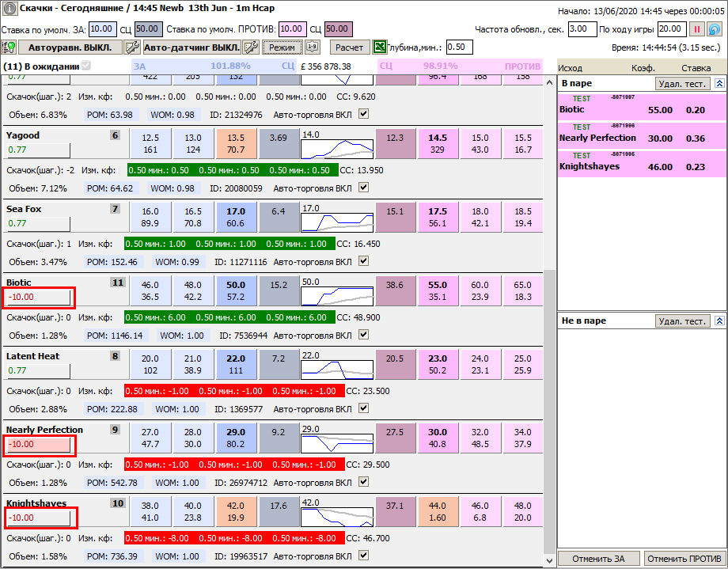Click the Автоуравн. ВЫКЛ. button
This screenshot has width=728, height=569.
click(x=70, y=47)
